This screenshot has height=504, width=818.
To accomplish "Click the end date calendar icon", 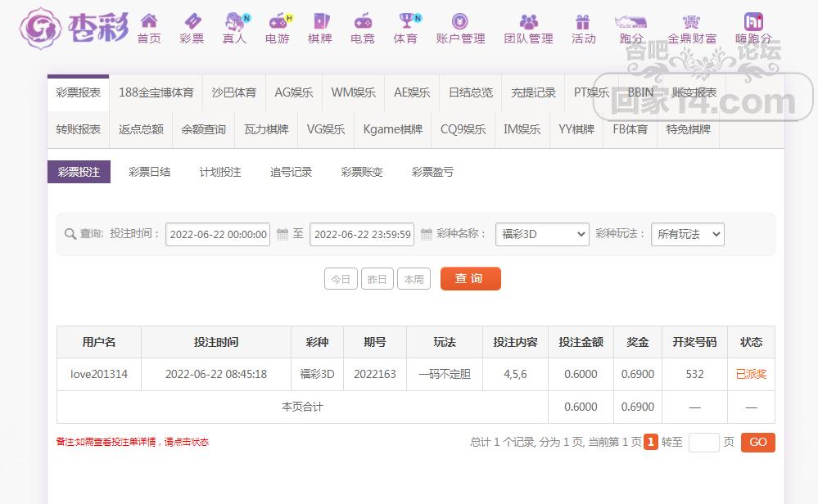I will coord(427,234).
